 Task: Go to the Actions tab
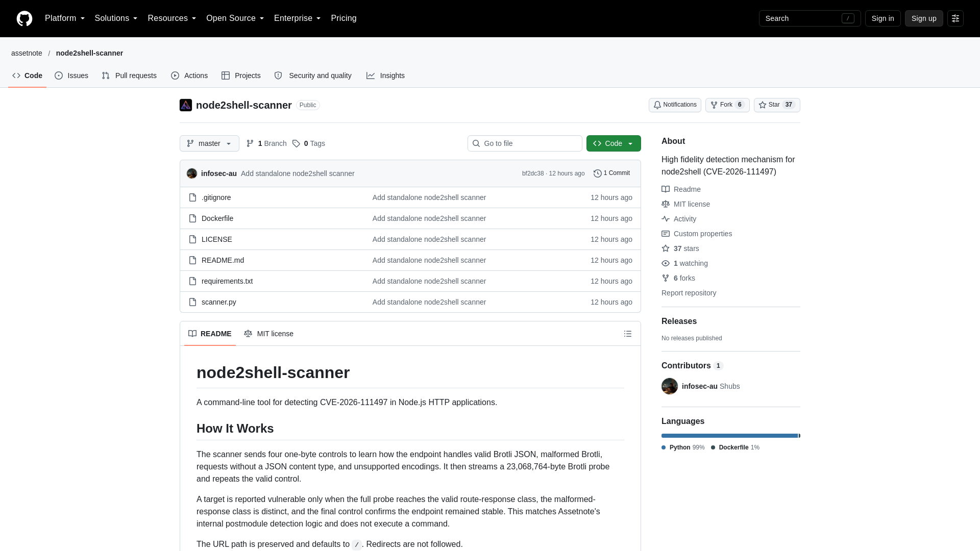189,76
